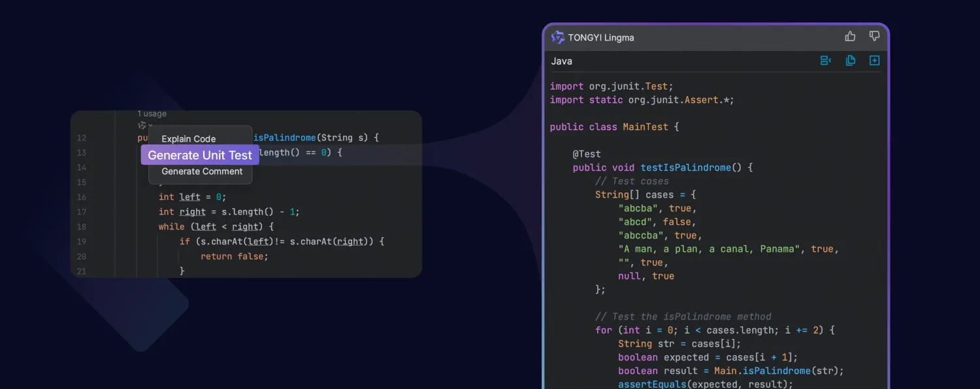Select line number 16 in the editor
Screen dimensions: 980x389
pyautogui.click(x=82, y=197)
